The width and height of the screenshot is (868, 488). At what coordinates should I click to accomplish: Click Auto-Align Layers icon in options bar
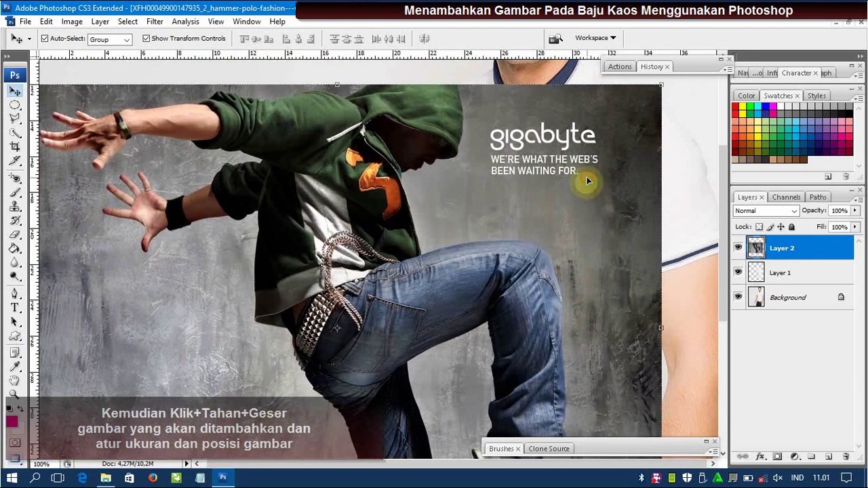pos(425,39)
